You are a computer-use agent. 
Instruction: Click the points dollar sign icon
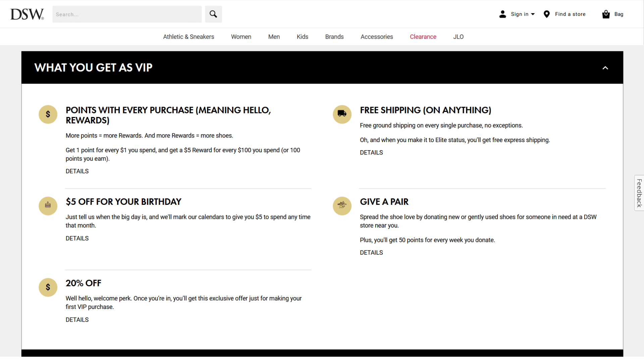(x=48, y=114)
